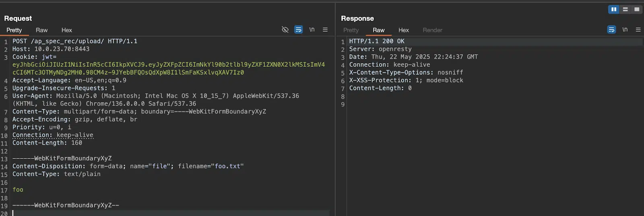The height and width of the screenshot is (216, 644).
Task: Switch to Request Pretty tab
Action: point(14,30)
